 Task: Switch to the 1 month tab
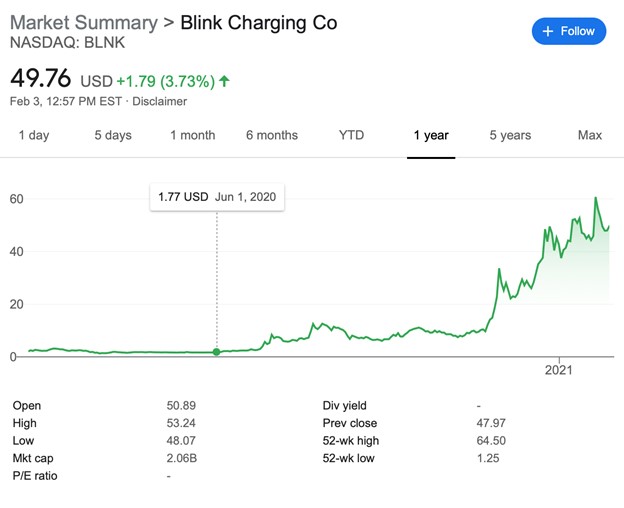[x=192, y=135]
